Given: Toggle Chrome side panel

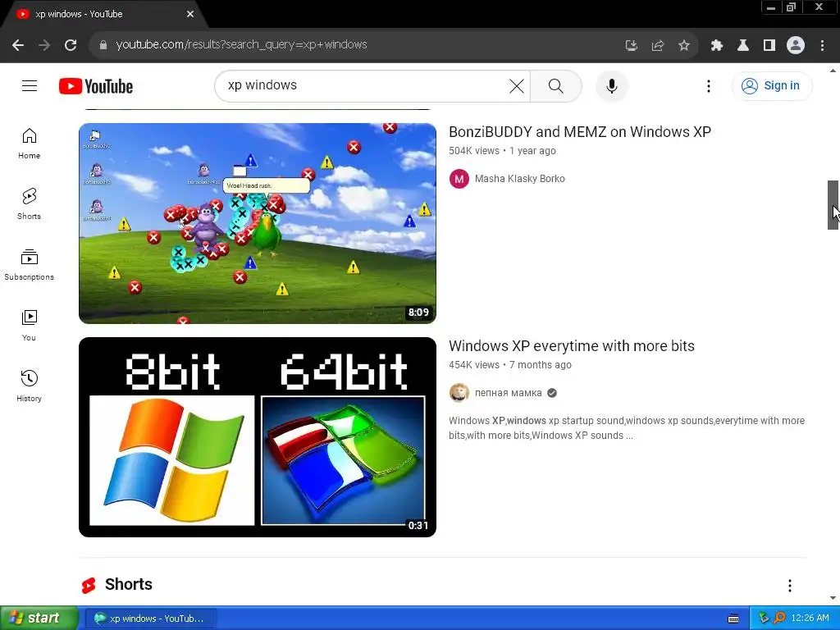Looking at the screenshot, I should pos(769,46).
